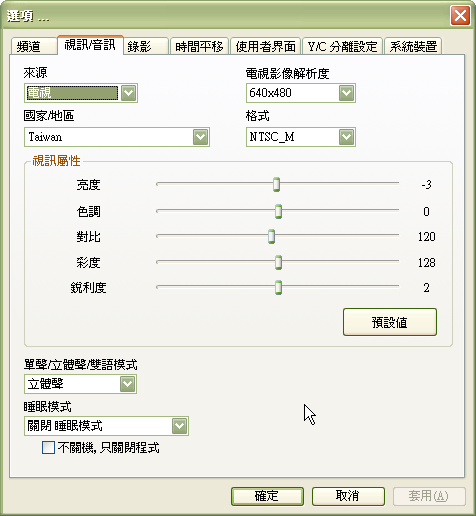
Task: Click the 對比 contrast slider handle
Action: click(272, 236)
